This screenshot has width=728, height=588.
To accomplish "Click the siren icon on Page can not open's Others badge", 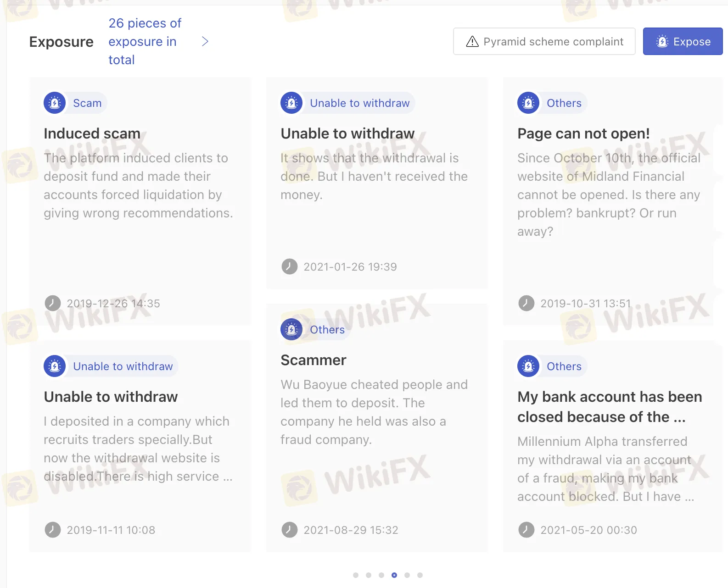I will tap(528, 103).
